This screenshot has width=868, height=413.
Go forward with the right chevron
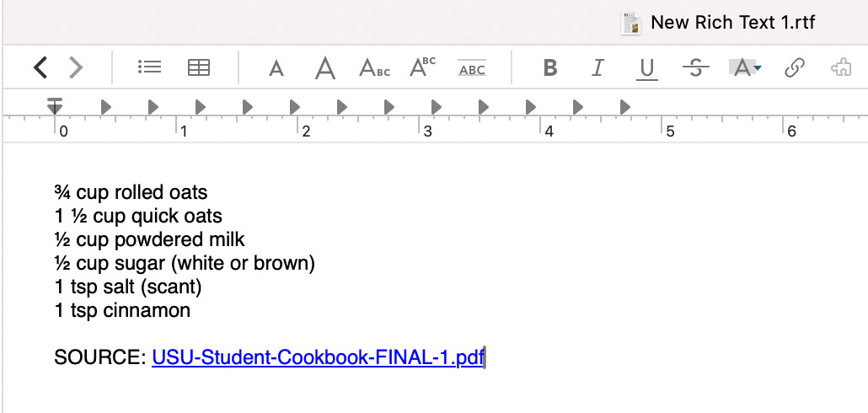pyautogui.click(x=76, y=67)
